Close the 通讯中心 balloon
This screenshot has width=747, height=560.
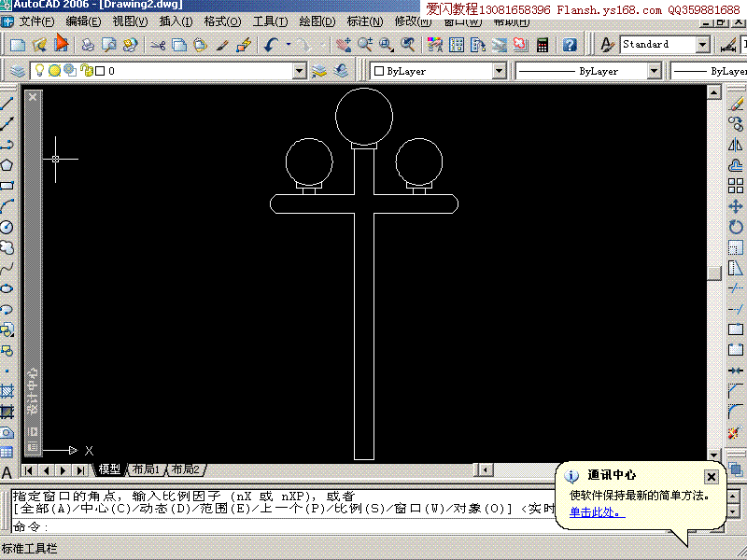pos(711,477)
